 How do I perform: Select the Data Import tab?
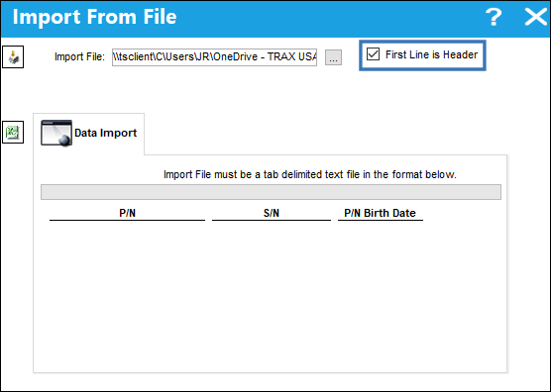click(88, 133)
